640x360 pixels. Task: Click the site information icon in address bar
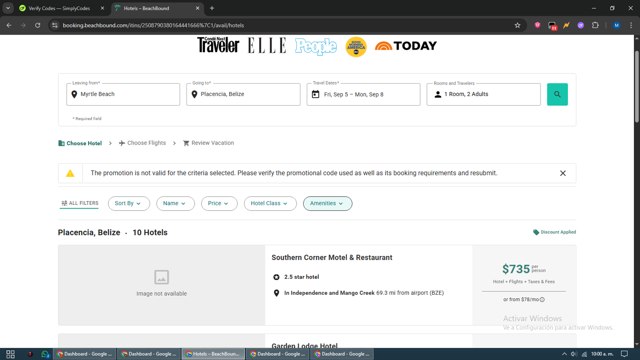(54, 25)
